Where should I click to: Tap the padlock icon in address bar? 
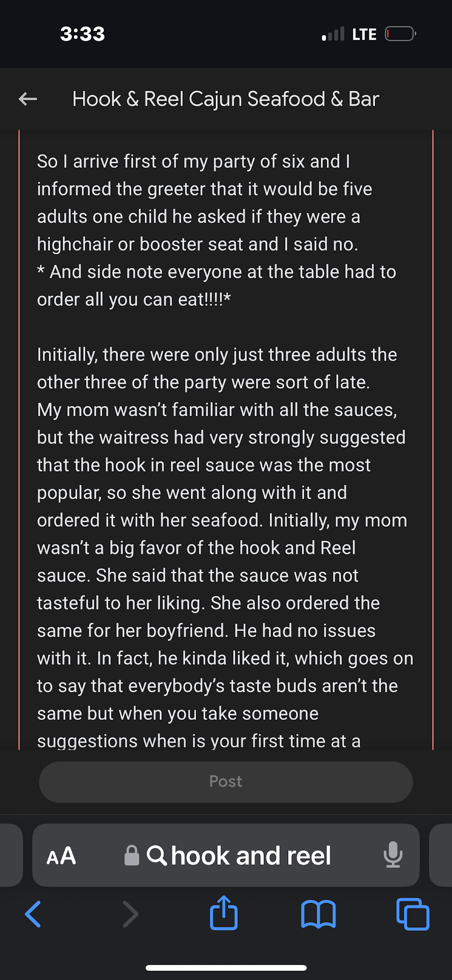132,855
